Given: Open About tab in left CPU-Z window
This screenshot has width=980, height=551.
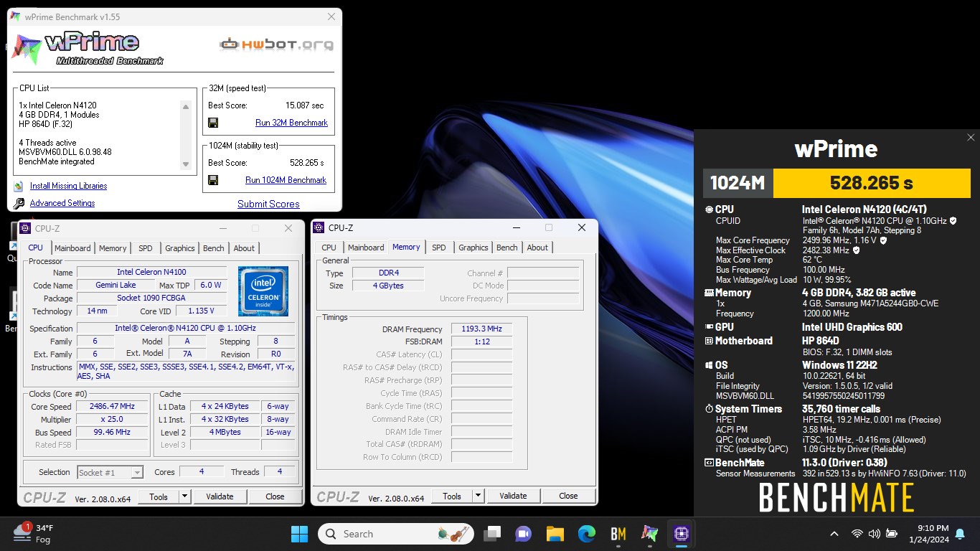Looking at the screenshot, I should pos(244,248).
